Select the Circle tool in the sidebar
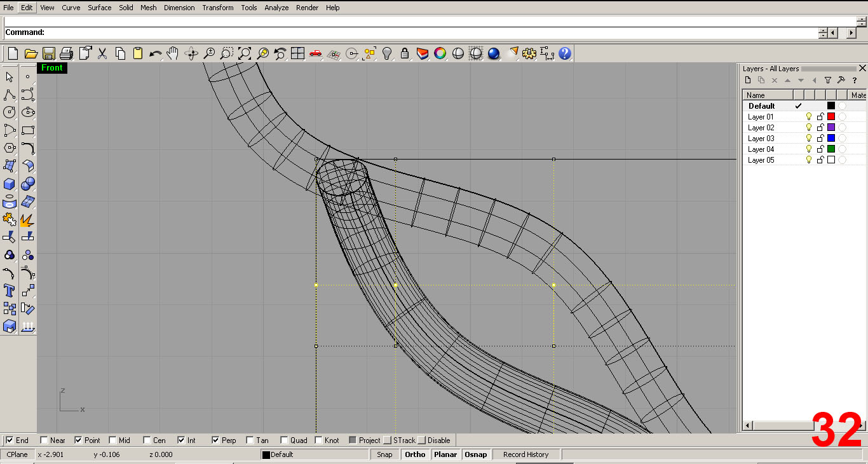 pyautogui.click(x=10, y=113)
